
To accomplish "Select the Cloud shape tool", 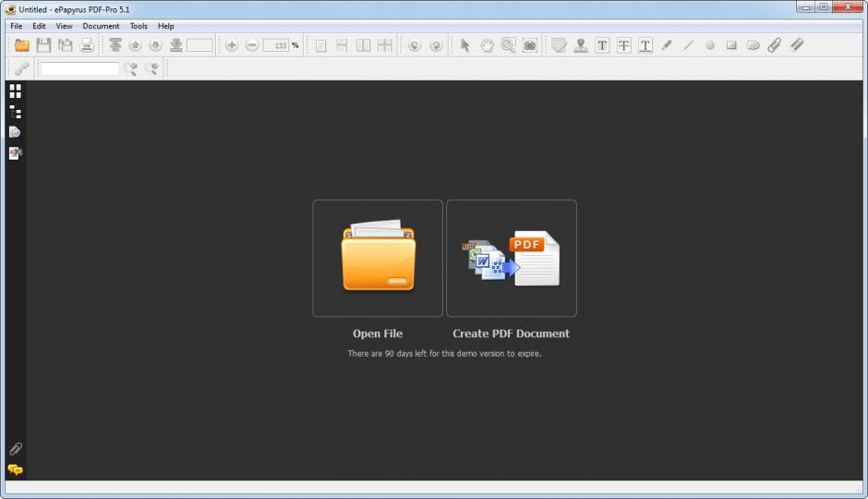I will pos(753,45).
